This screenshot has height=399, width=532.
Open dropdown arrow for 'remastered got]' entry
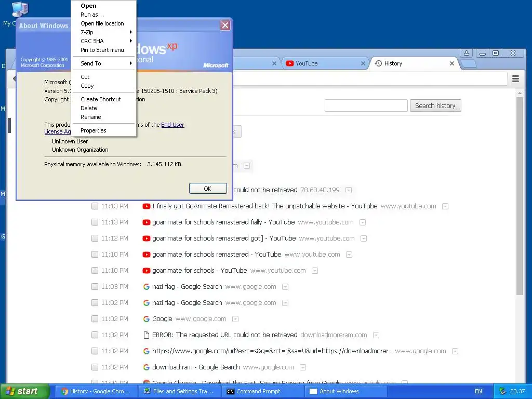(364, 238)
